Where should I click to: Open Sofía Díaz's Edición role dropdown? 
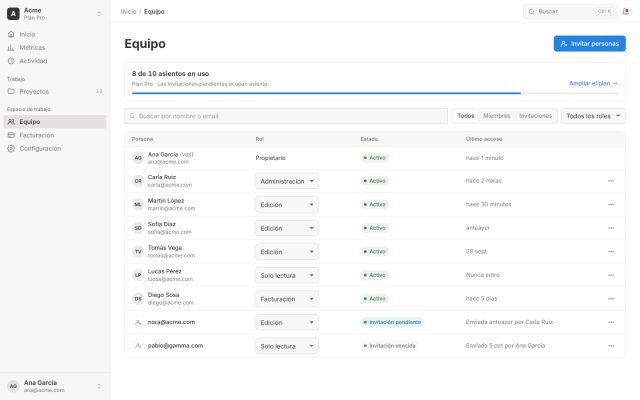tap(287, 228)
